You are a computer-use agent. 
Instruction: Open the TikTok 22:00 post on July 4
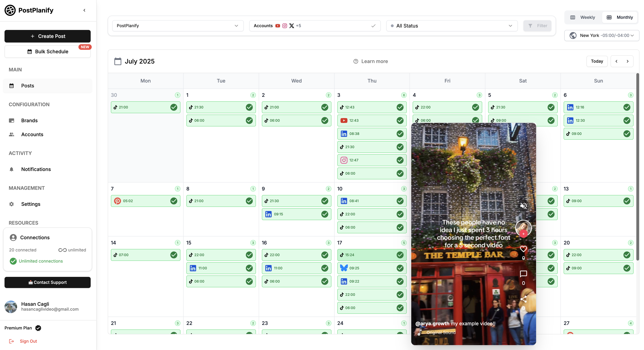[447, 107]
